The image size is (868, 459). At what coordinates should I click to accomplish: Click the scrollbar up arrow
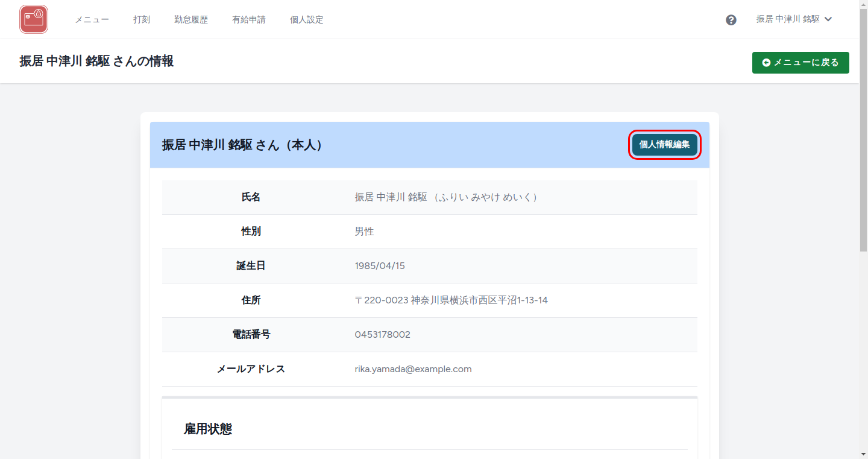pos(863,5)
